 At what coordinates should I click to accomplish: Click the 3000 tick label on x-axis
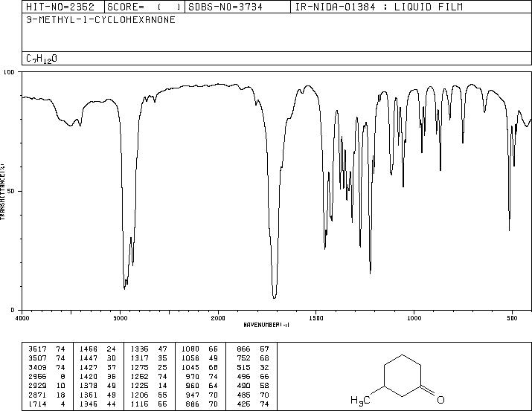click(x=120, y=318)
